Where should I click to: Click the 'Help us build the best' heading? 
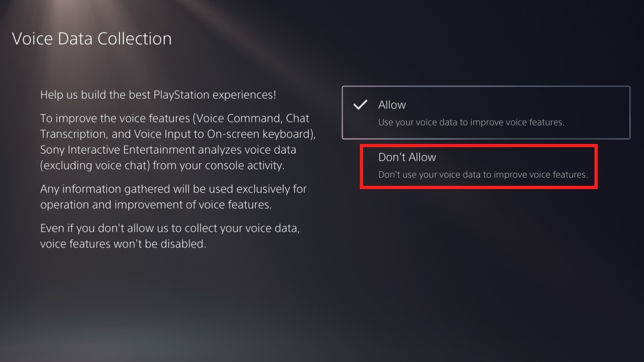(x=158, y=95)
